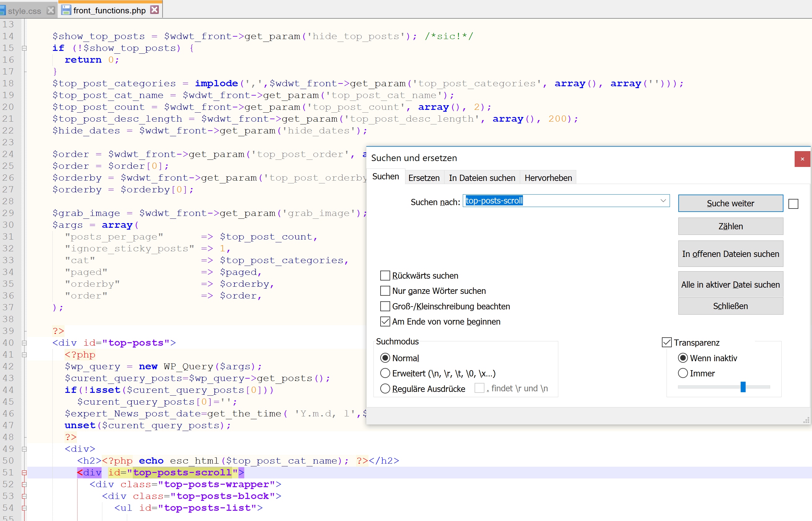Viewport: 812px width, 521px height.
Task: Click the isset keyword on line 44
Action: [105, 390]
